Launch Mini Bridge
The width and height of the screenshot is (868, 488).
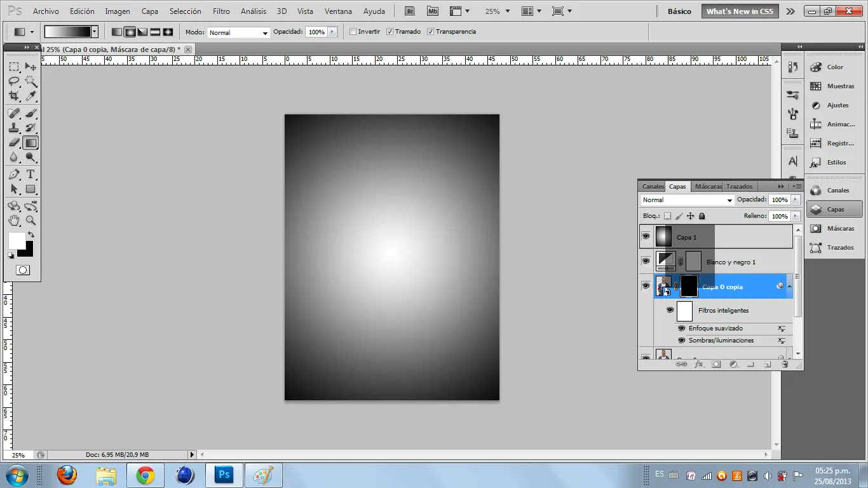[x=433, y=11]
